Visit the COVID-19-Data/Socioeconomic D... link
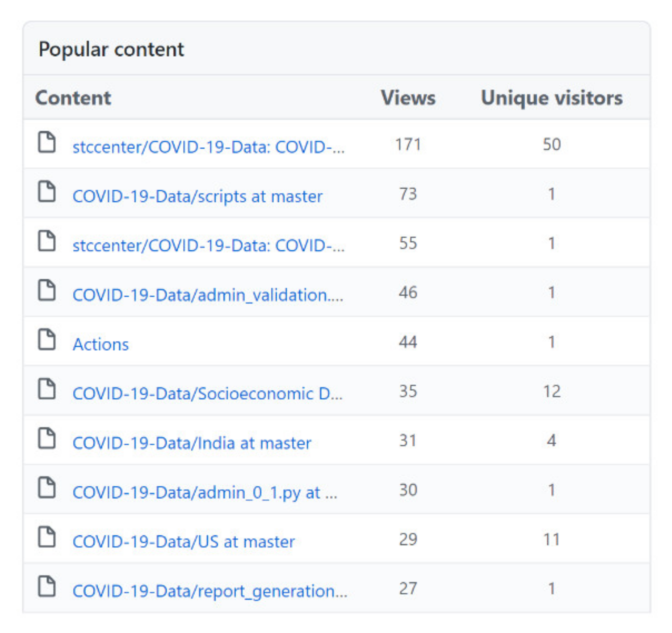The image size is (672, 633). tap(207, 394)
